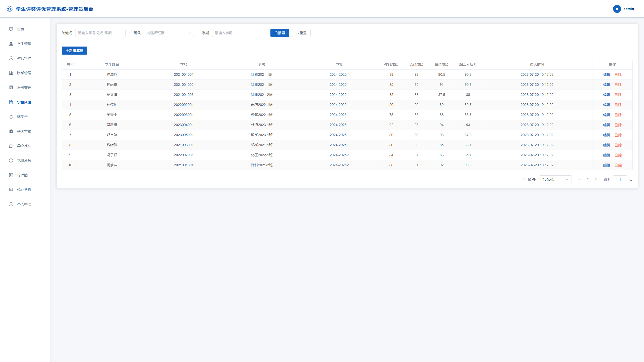
Task: Open 教师管理 menu item
Action: click(25, 58)
